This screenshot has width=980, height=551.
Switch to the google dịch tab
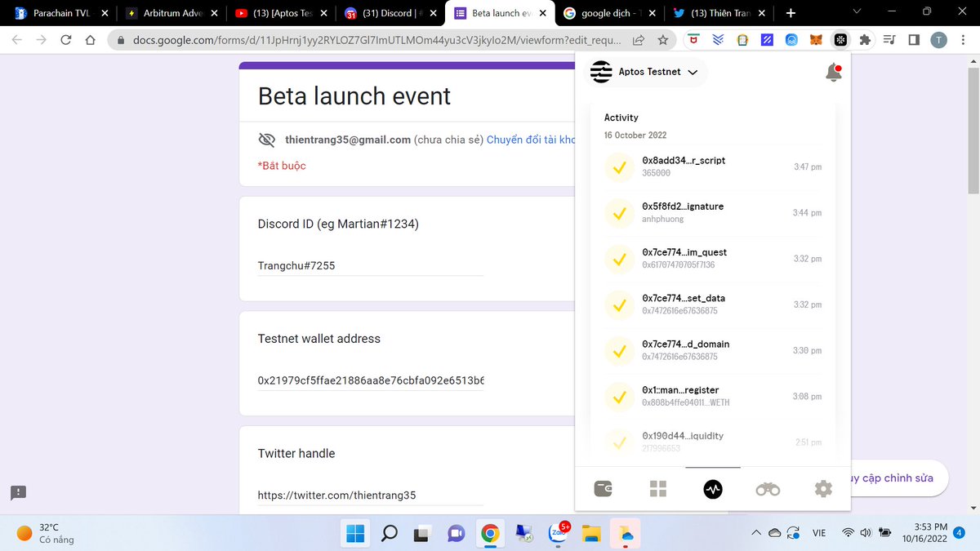[x=608, y=13]
